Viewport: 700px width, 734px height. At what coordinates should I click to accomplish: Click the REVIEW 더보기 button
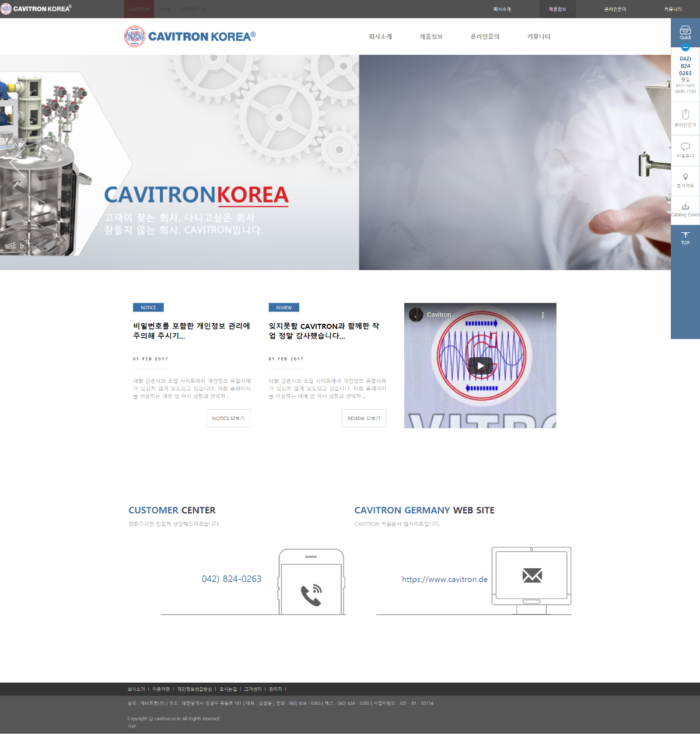point(363,418)
